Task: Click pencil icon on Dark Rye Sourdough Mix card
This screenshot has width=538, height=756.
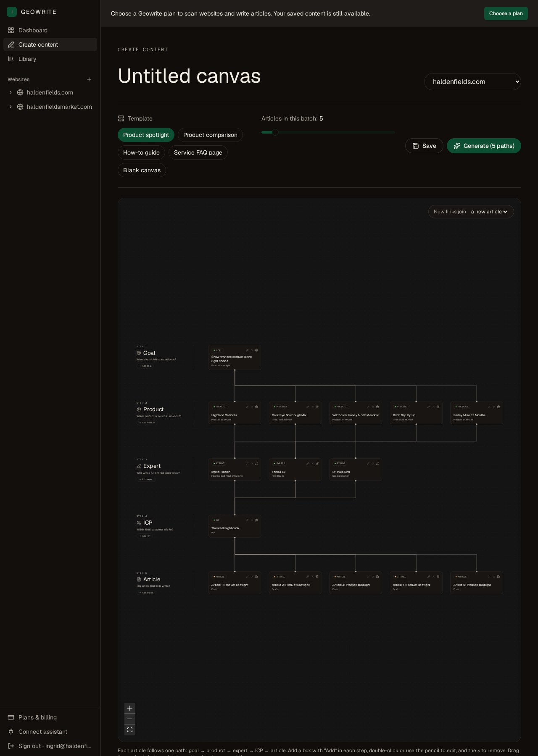Action: tap(308, 407)
